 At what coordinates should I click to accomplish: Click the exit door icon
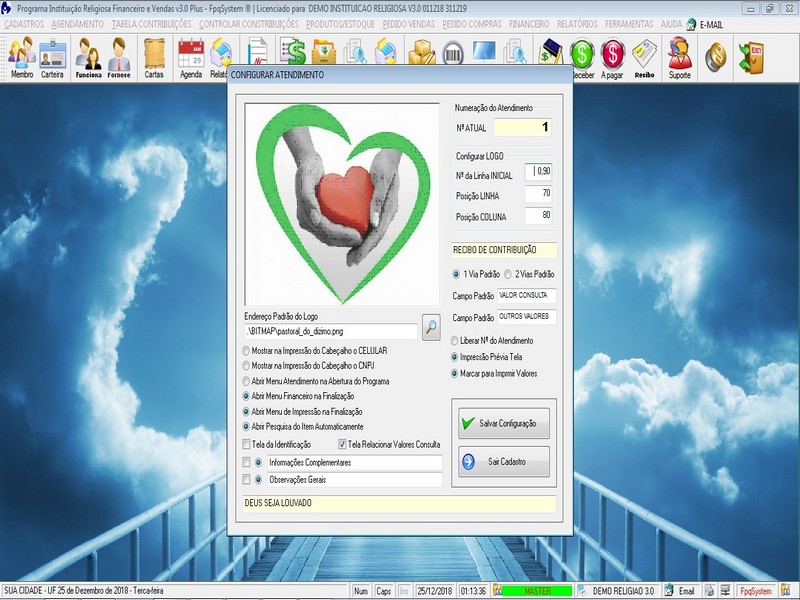coord(751,57)
